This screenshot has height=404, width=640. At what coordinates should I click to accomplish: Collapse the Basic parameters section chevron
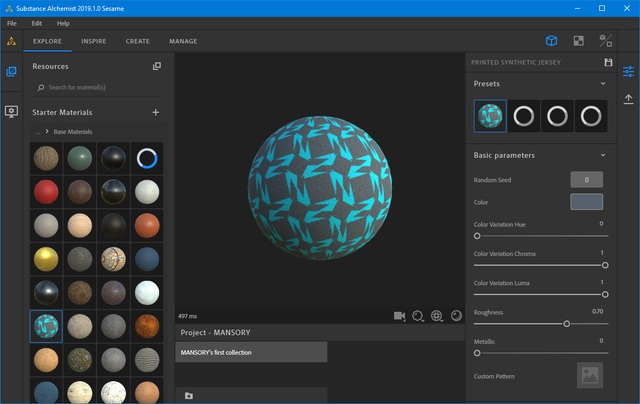tap(603, 156)
